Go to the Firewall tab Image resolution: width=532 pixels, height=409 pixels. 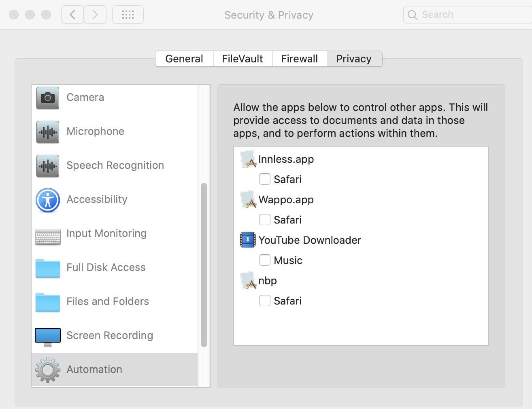299,59
